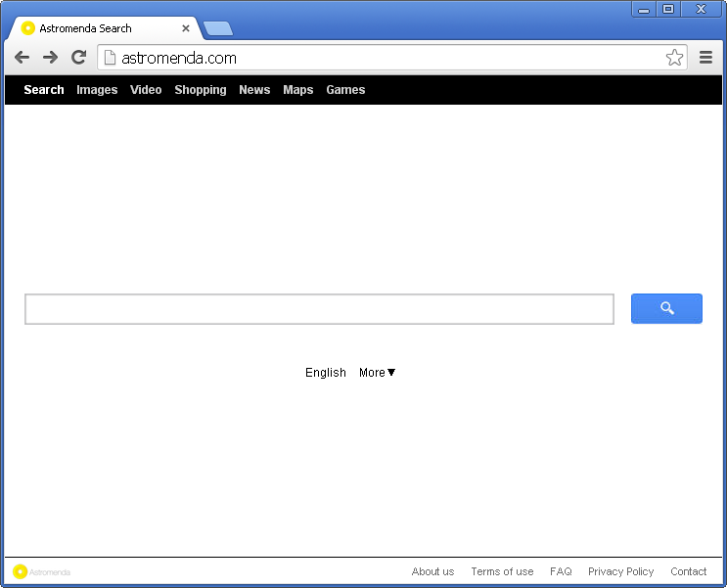Click the page icon in the address bar

(110, 58)
